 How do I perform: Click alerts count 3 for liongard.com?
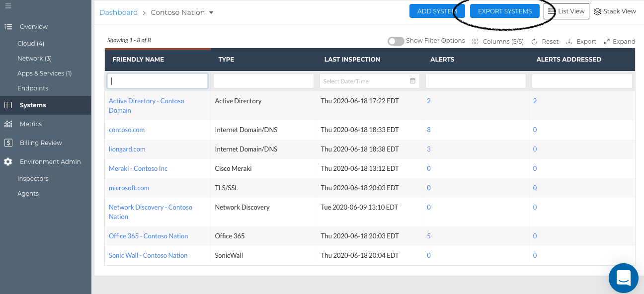(429, 149)
